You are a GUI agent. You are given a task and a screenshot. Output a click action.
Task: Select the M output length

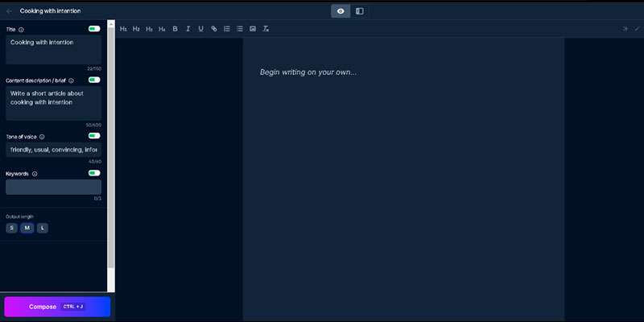(x=27, y=228)
